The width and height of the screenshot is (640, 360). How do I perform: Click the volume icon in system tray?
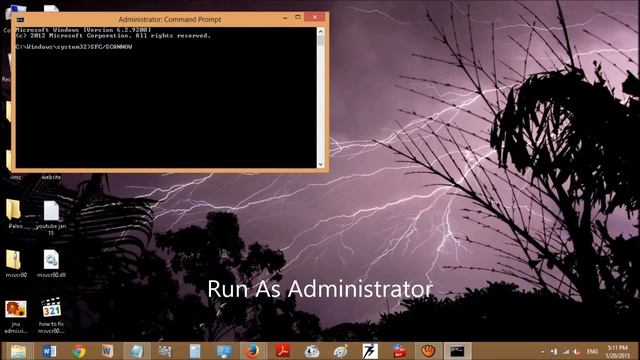pyautogui.click(x=577, y=352)
